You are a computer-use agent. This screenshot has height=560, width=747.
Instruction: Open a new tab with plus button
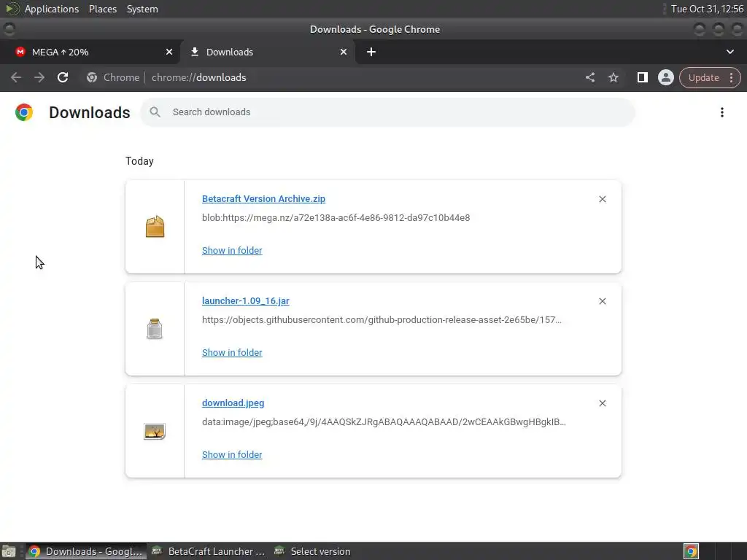[x=371, y=52]
